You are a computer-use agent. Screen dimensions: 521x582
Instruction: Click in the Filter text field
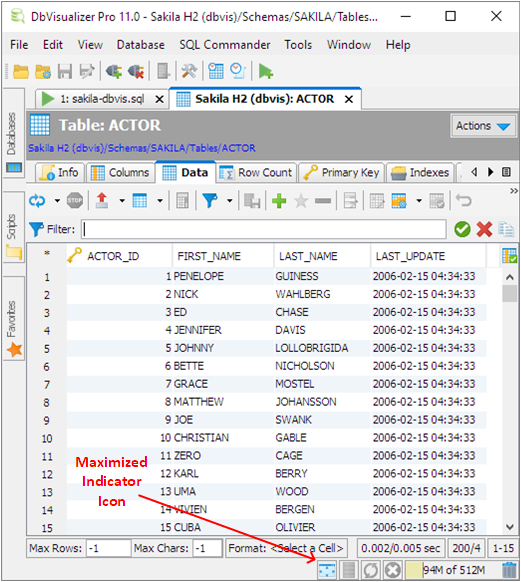264,229
